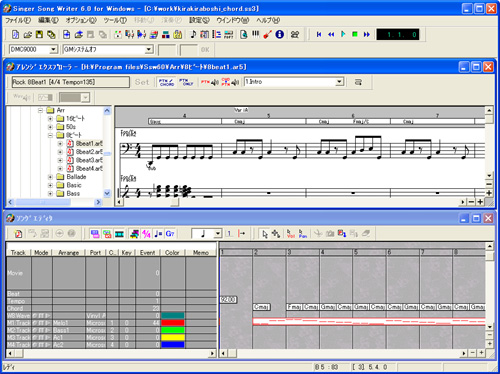The height and width of the screenshot is (374, 500).
Task: Click the Save floppy disk icon
Action: pos(39,34)
